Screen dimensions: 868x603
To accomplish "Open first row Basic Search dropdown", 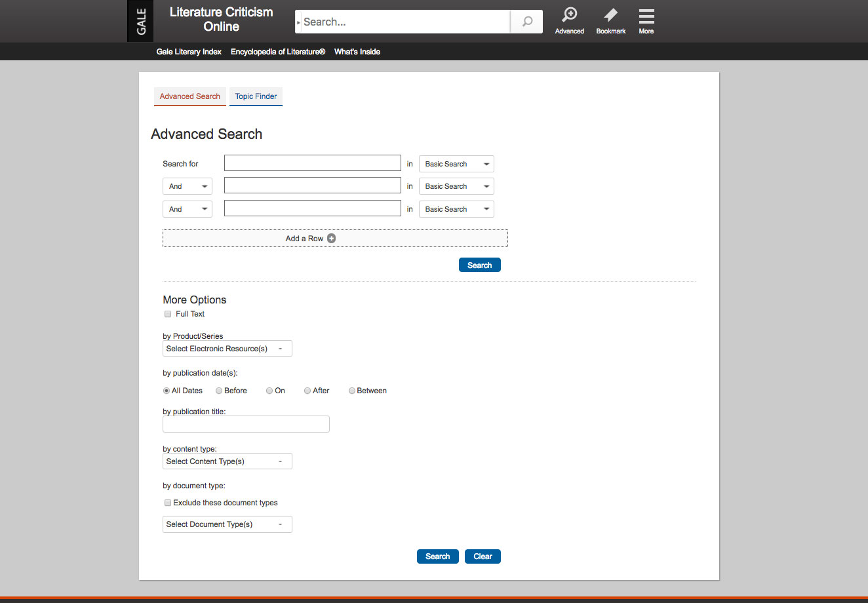I will [456, 164].
